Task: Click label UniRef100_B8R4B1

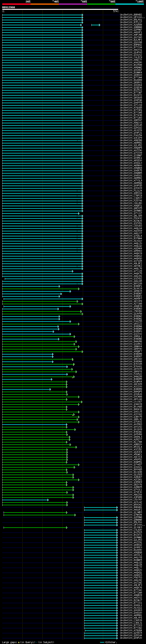Action: click(131, 507)
